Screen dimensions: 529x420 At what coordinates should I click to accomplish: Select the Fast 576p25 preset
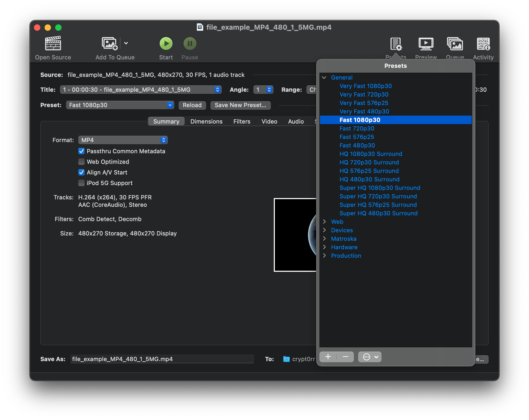click(x=357, y=137)
